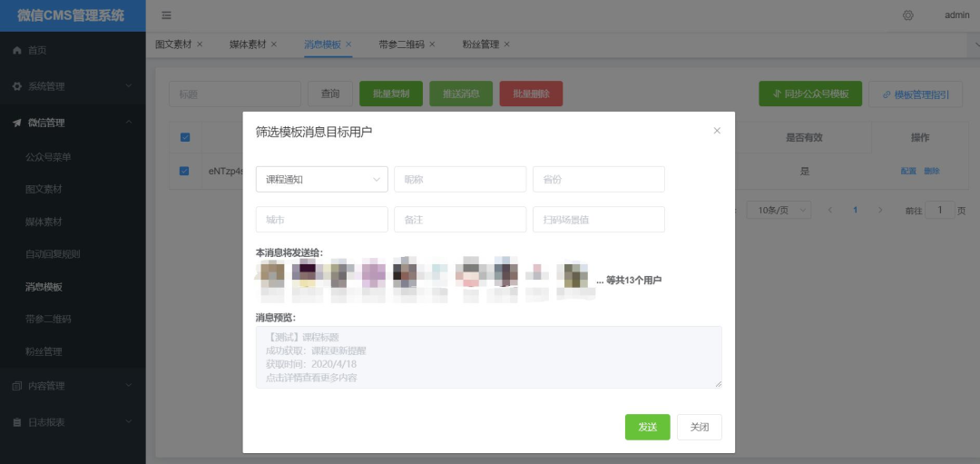980x464 pixels.
Task: Open the admin user menu
Action: (x=957, y=15)
